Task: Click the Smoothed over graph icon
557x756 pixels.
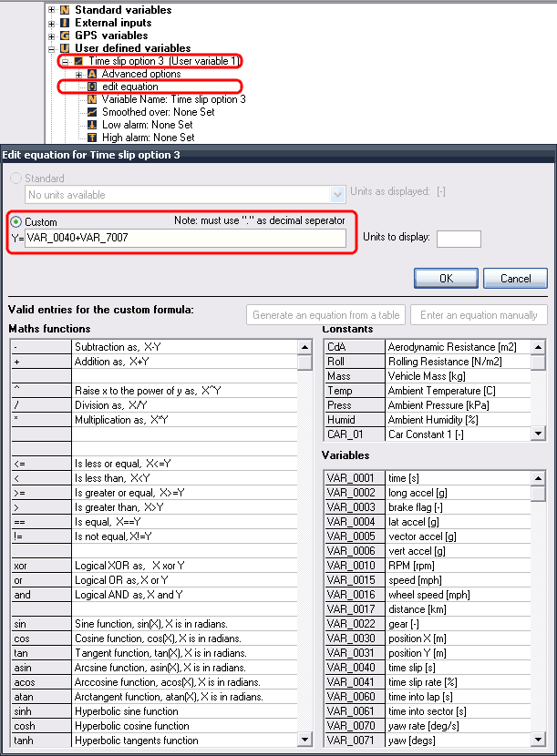Action: (92, 112)
